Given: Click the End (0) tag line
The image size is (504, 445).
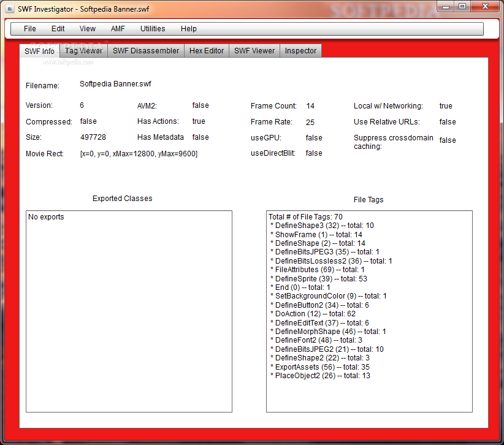Looking at the screenshot, I should 300,287.
